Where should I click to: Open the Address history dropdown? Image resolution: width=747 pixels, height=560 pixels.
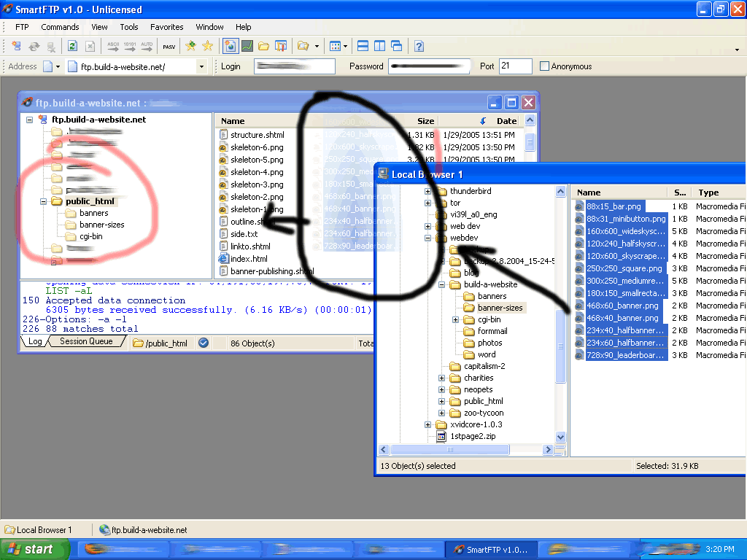pyautogui.click(x=202, y=66)
